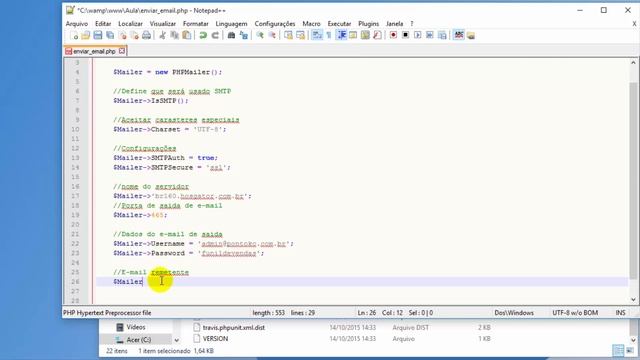This screenshot has width=640, height=360.
Task: Open the Configurações menu
Action: point(275,24)
